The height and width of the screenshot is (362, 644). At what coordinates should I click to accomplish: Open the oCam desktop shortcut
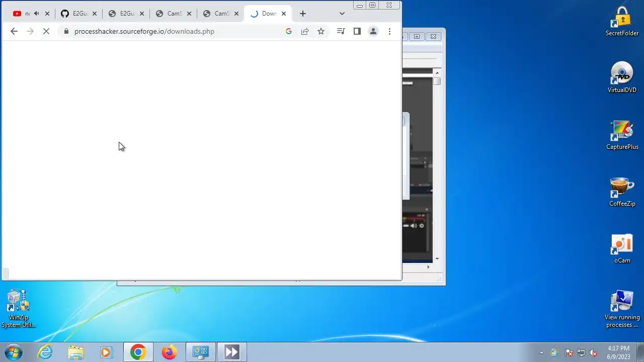(x=622, y=248)
